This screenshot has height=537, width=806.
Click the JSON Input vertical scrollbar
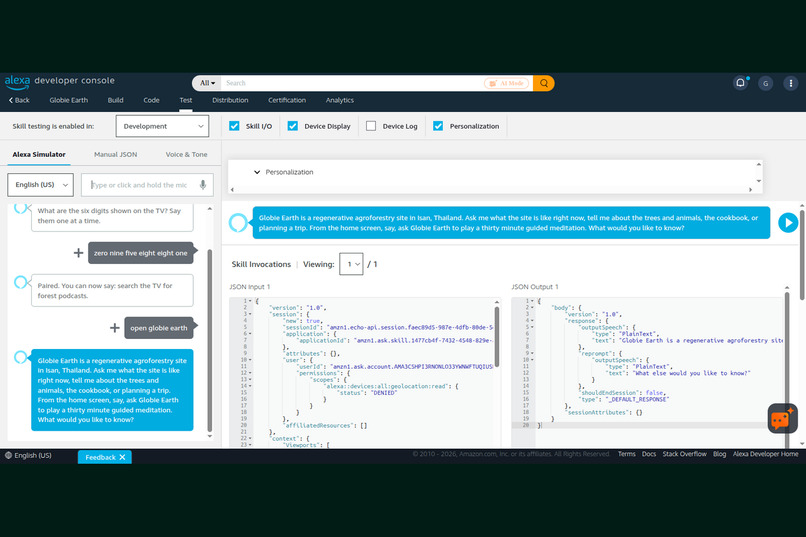click(497, 337)
